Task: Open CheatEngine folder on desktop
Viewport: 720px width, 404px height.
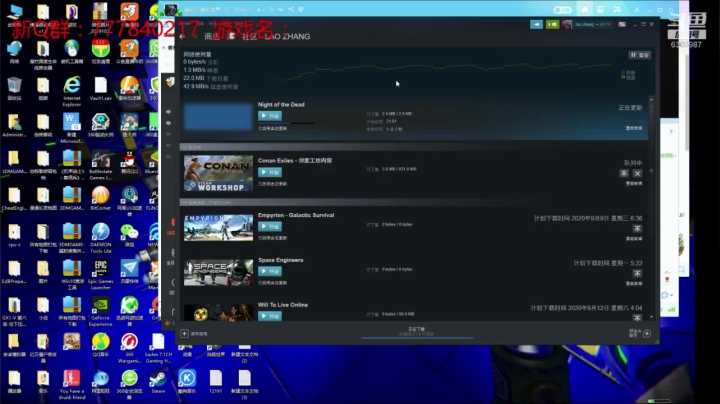Action: (x=14, y=198)
